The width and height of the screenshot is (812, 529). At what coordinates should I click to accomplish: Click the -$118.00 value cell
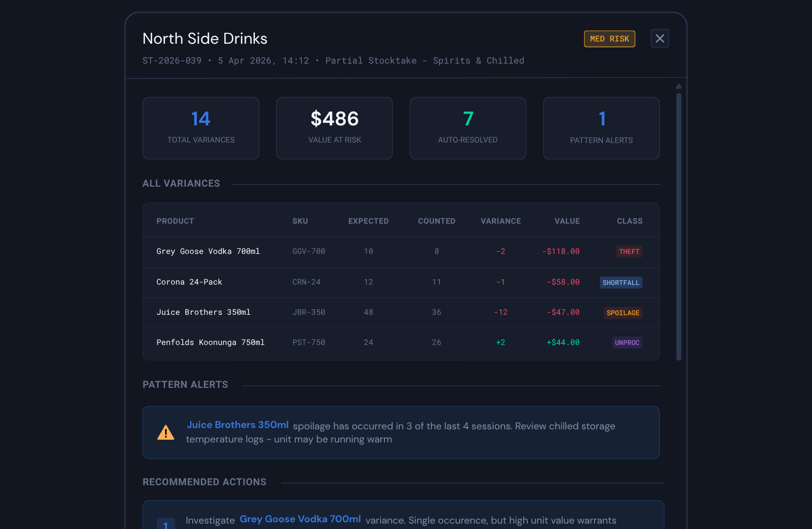tap(561, 251)
